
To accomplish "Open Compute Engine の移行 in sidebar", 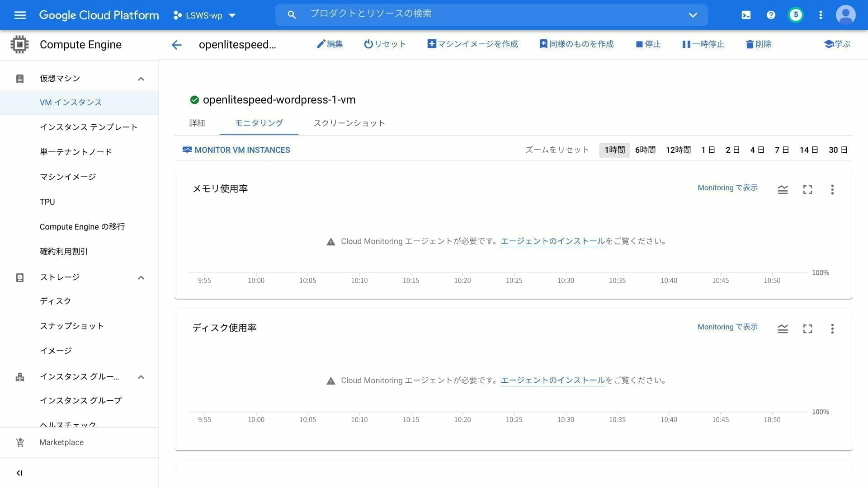I will 82,226.
